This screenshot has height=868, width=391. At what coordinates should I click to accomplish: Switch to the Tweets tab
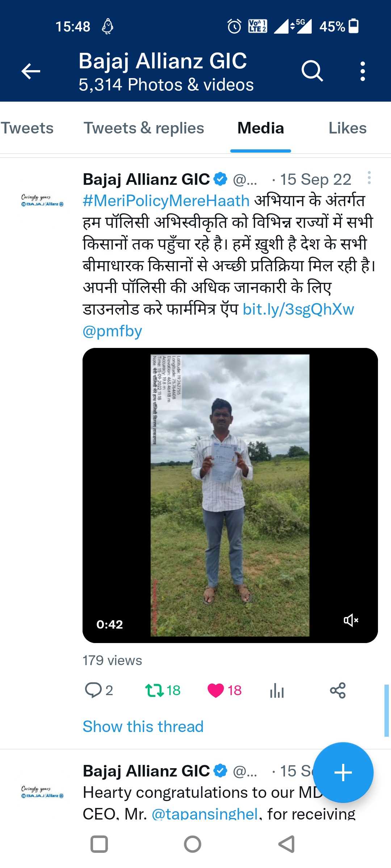(x=27, y=128)
